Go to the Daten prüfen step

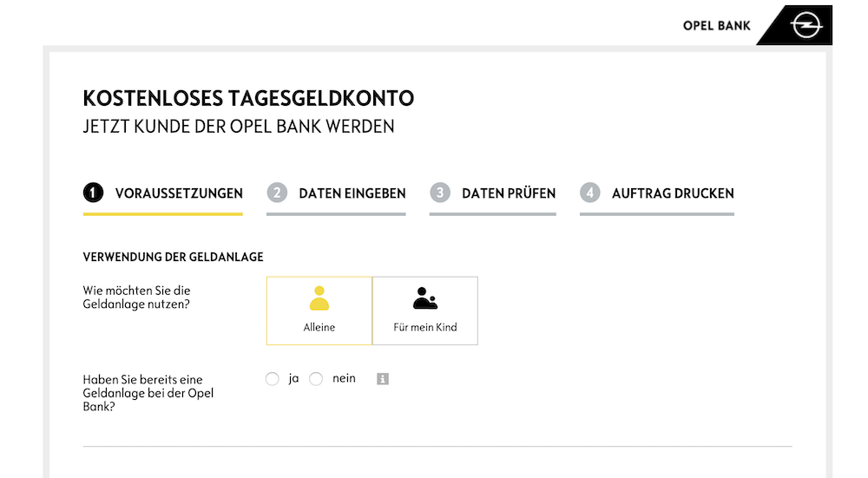coord(493,198)
